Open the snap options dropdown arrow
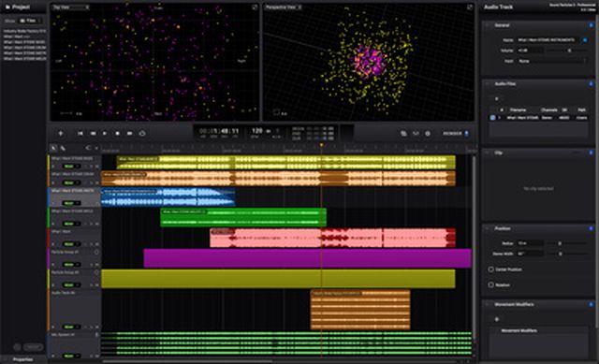This screenshot has height=364, width=599. (x=96, y=148)
